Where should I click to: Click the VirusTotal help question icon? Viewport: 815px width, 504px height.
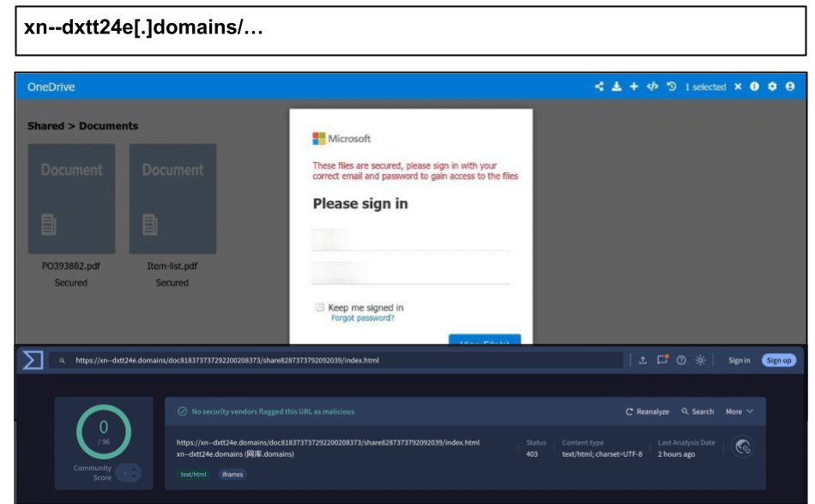click(681, 360)
